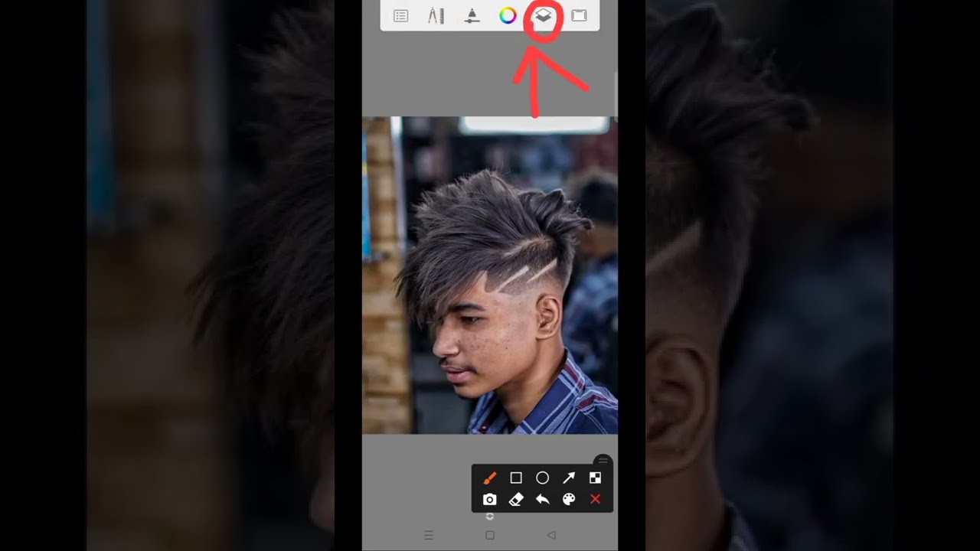Close the annotation toolbar with red X

click(595, 500)
